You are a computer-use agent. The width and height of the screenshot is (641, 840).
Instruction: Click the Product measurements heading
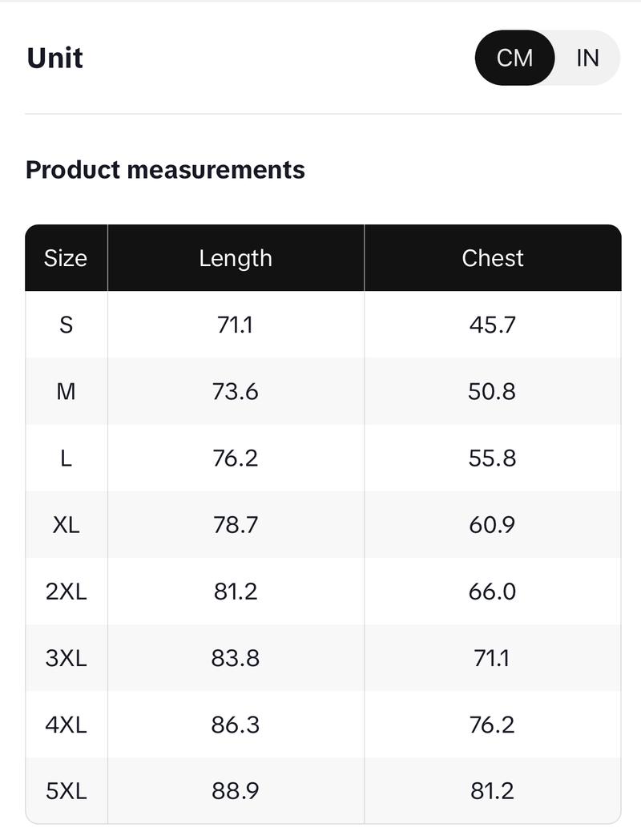click(x=165, y=170)
